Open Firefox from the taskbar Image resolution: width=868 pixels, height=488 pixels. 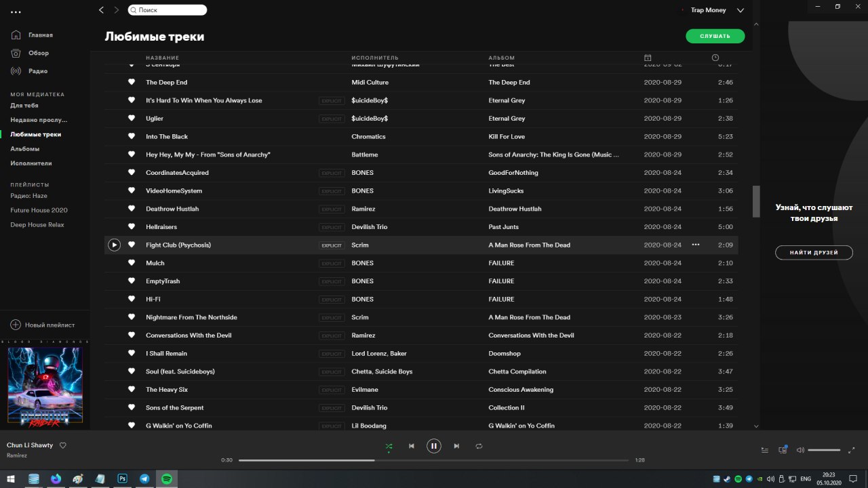[x=56, y=479]
